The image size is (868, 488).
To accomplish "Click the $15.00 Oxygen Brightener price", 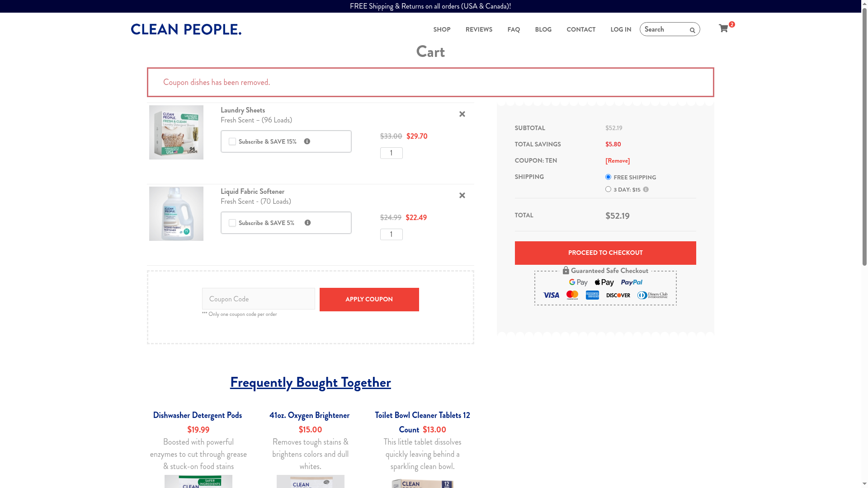I will pyautogui.click(x=311, y=430).
